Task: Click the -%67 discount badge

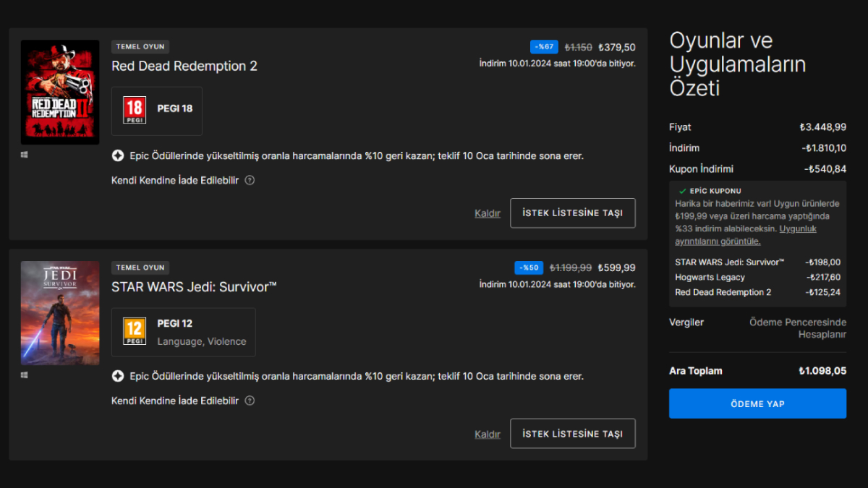Action: [x=544, y=47]
